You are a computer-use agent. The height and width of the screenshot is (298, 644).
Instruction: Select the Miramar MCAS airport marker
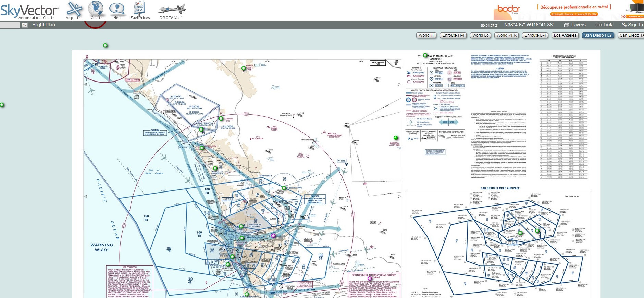241,226
